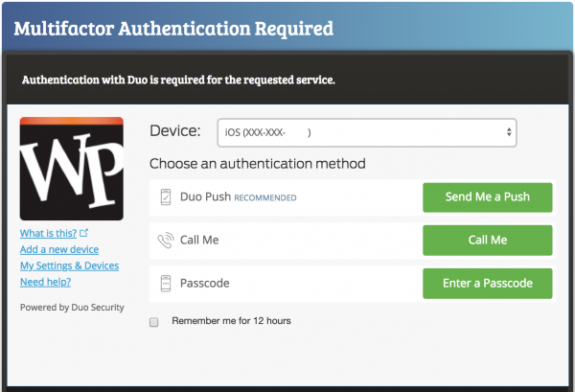Click the Powered by Duo Security text
The height and width of the screenshot is (392, 575).
64,307
